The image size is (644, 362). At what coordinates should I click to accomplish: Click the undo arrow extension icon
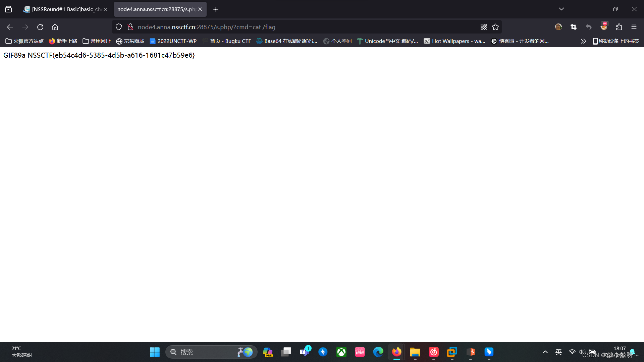click(589, 27)
